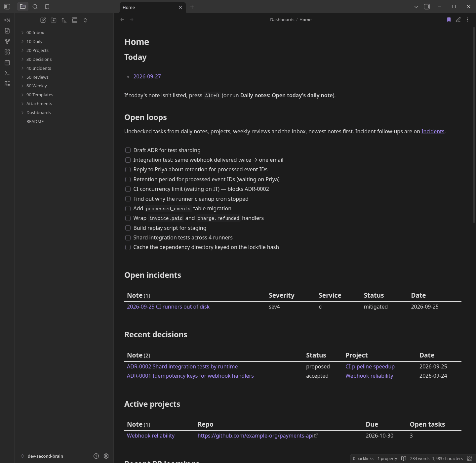Navigate forward arrow in note header

(132, 20)
